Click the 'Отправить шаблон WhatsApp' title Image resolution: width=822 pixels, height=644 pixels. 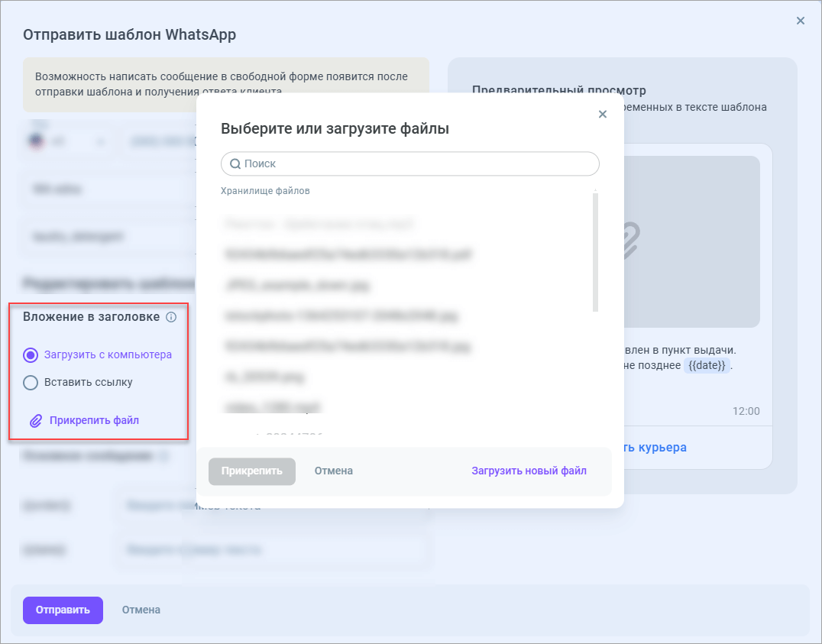click(129, 34)
